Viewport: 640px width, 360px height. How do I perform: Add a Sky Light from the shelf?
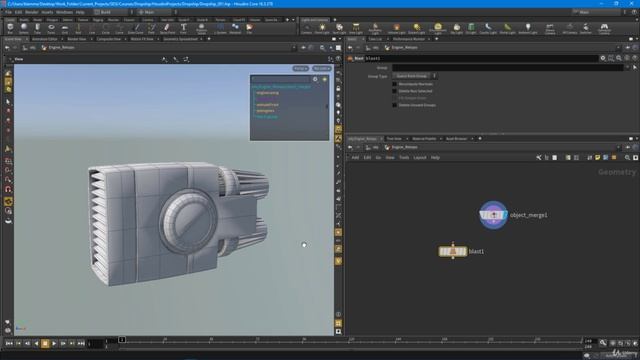tap(456, 29)
